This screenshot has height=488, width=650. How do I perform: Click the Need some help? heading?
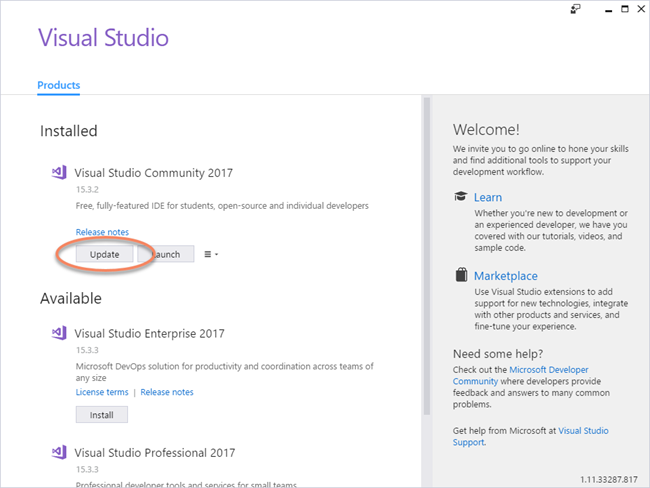498,354
